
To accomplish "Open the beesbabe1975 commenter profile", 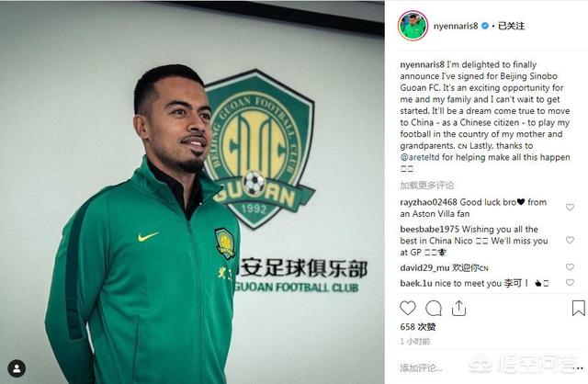I will 429,229.
